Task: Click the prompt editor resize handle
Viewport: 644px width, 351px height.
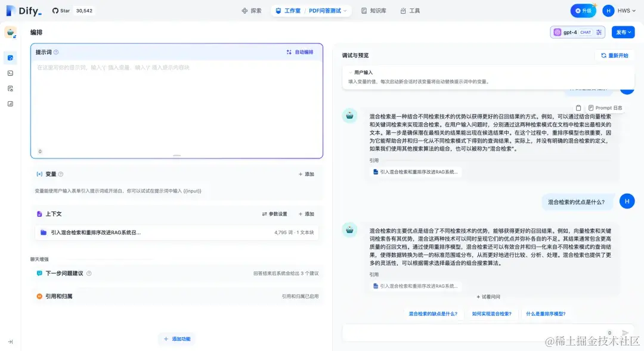Action: tap(177, 156)
